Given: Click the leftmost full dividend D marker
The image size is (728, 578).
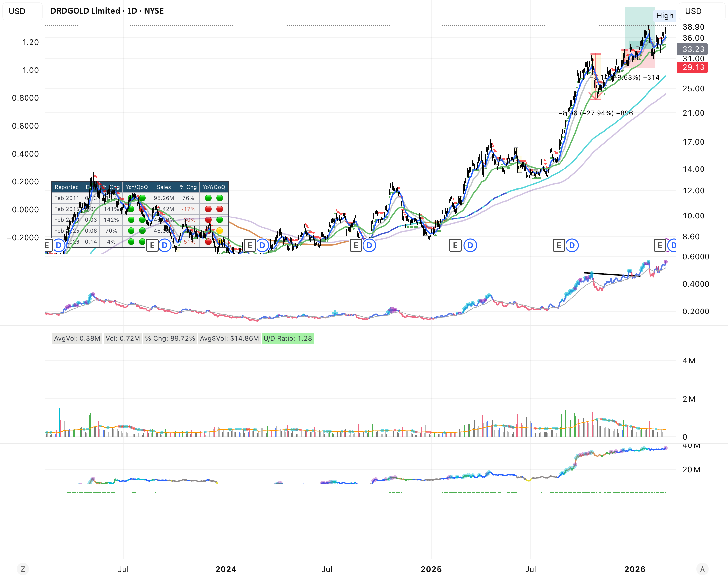Looking at the screenshot, I should pos(59,245).
